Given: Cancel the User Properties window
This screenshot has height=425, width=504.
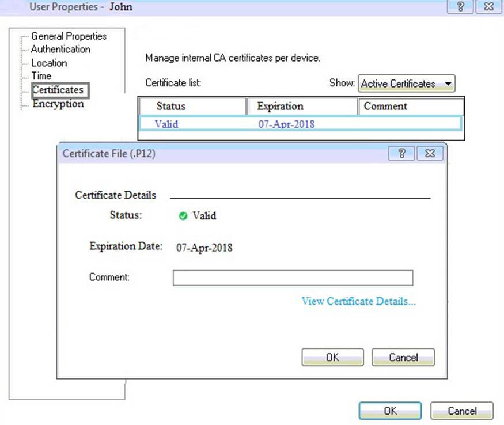Looking at the screenshot, I should (x=462, y=411).
